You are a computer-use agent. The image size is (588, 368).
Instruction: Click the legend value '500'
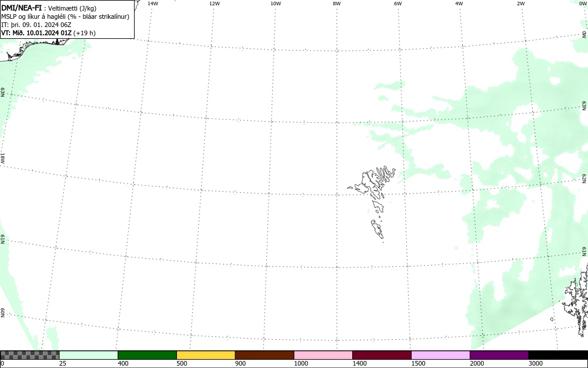click(x=182, y=363)
